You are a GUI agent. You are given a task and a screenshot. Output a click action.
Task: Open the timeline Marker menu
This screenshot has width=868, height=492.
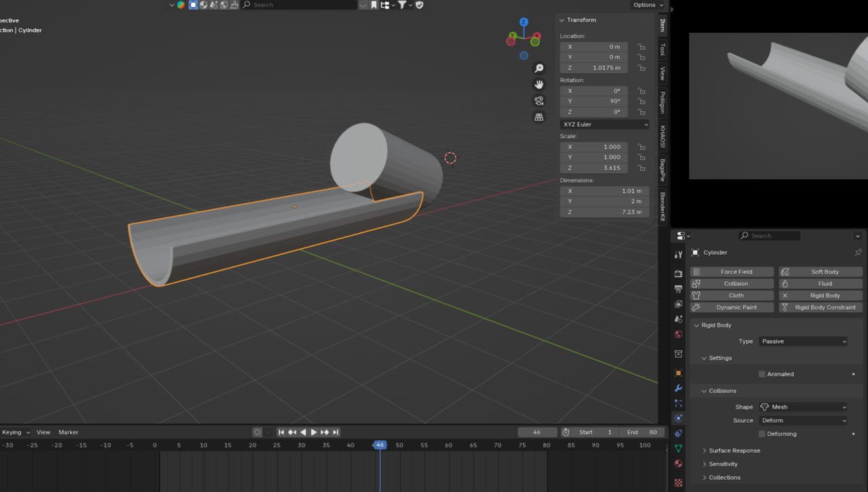click(68, 432)
